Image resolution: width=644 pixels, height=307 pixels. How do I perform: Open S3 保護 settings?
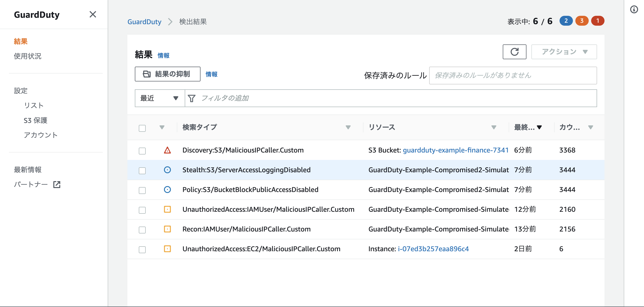[x=36, y=120]
